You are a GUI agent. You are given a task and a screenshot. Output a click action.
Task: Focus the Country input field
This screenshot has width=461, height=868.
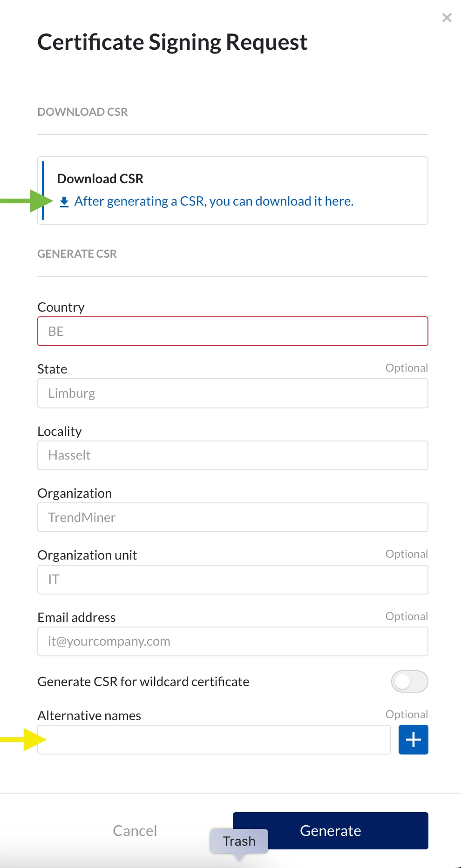pyautogui.click(x=232, y=331)
